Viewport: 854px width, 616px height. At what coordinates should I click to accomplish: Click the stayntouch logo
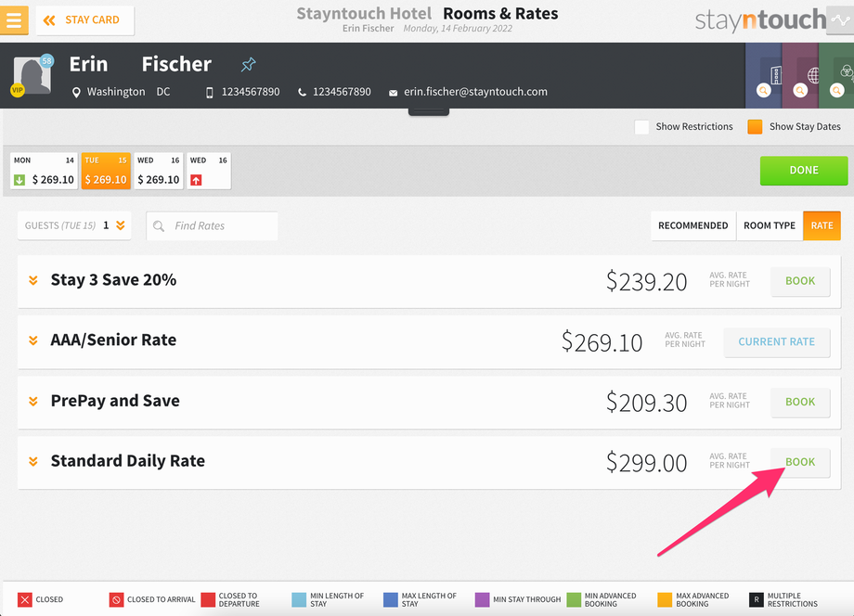pos(760,20)
